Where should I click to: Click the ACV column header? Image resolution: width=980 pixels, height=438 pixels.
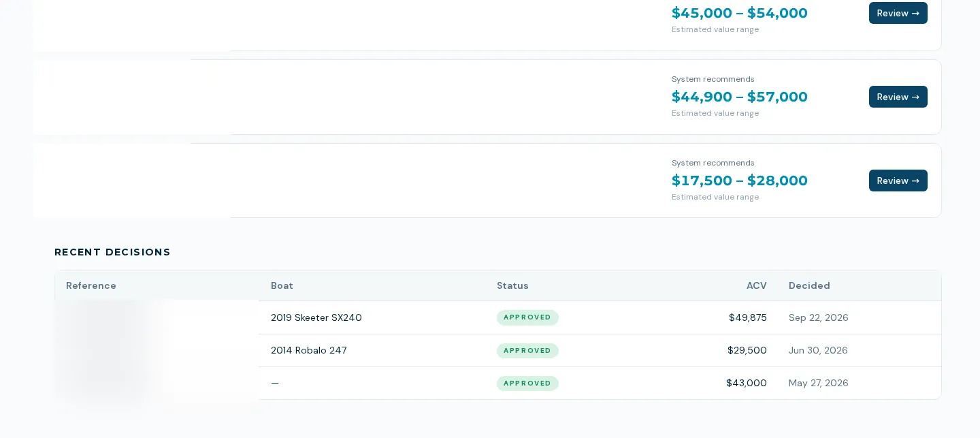click(x=757, y=285)
